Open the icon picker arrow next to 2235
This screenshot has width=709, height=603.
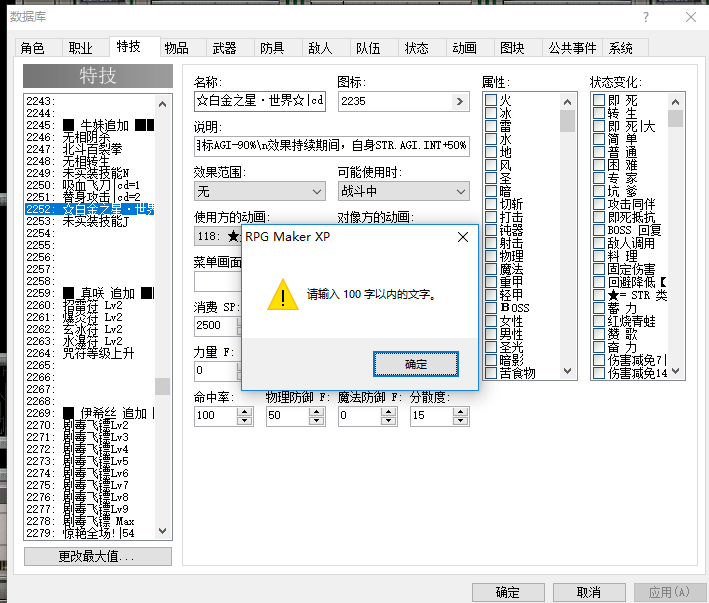tap(460, 101)
